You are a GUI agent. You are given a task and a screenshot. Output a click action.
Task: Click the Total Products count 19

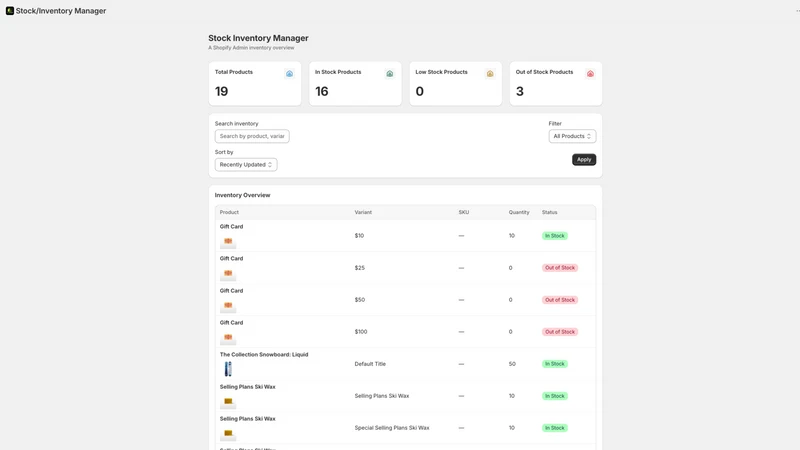pos(221,91)
